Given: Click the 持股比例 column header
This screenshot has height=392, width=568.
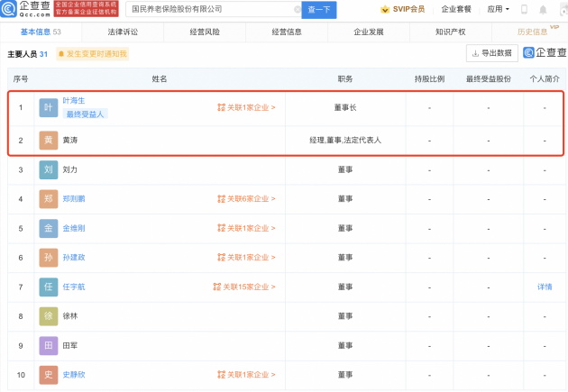Looking at the screenshot, I should point(429,79).
